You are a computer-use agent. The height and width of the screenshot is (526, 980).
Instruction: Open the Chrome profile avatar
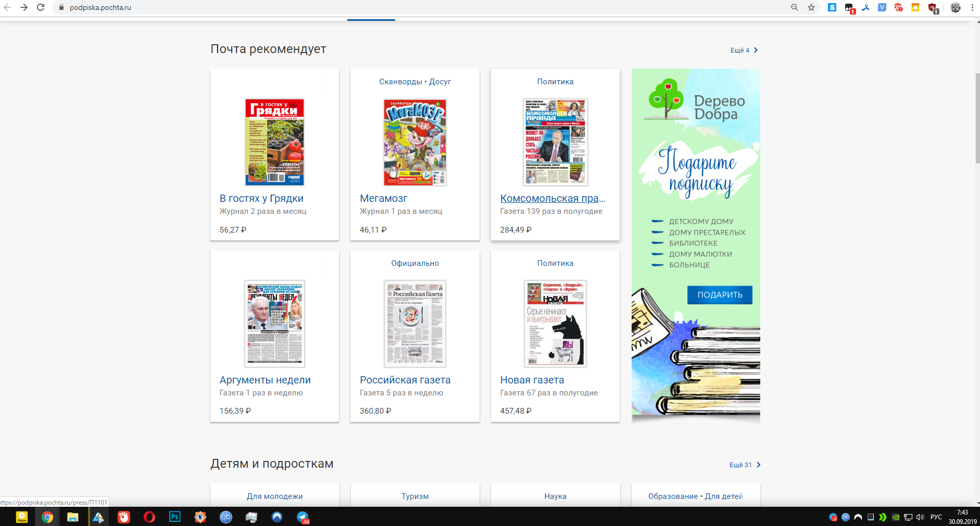click(956, 7)
